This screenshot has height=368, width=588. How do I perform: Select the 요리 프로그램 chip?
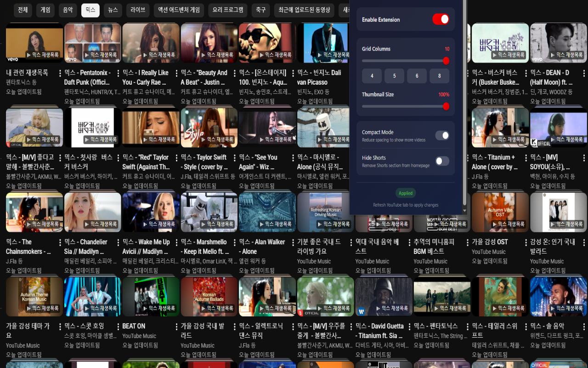pos(228,10)
